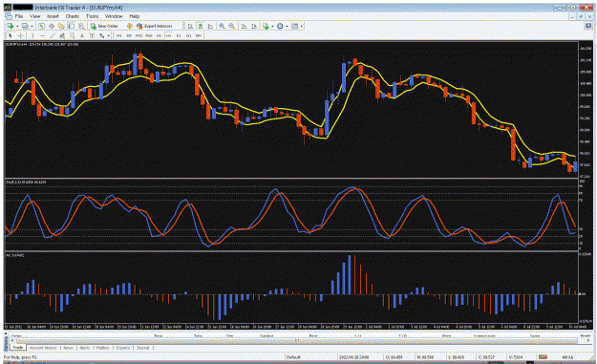Image resolution: width=597 pixels, height=364 pixels.
Task: Toggle Chart Shift option
Action: pyautogui.click(x=253, y=26)
